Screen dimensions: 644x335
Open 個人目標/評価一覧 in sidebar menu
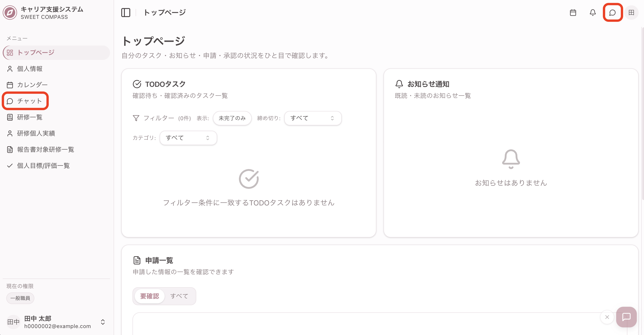click(56, 165)
